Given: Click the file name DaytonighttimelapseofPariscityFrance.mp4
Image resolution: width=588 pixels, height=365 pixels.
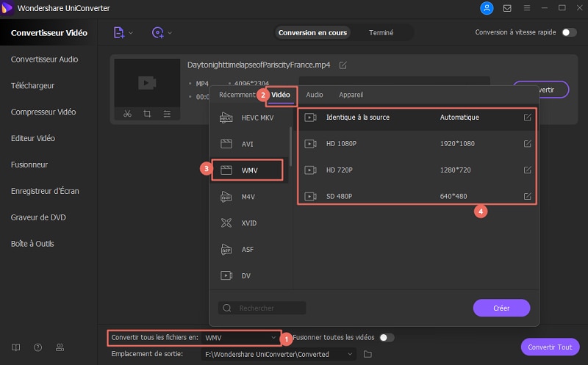Looking at the screenshot, I should pos(259,65).
